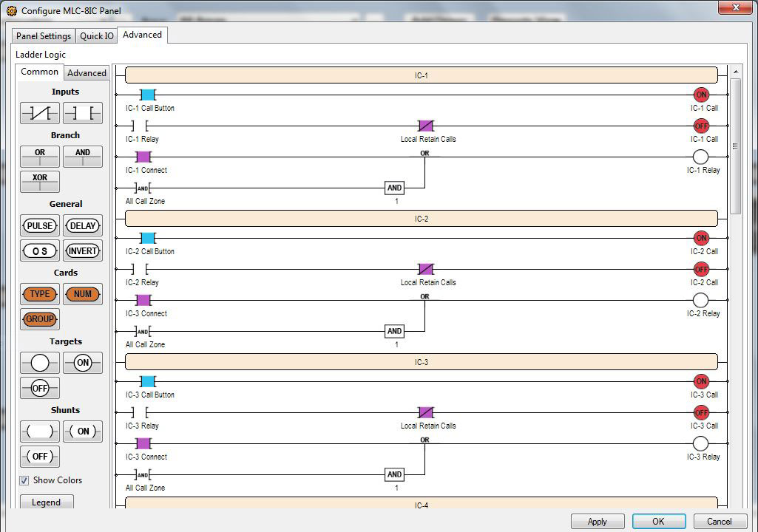Screen dimensions: 758x532
Task: Click the Cancel button
Action: tap(720, 522)
